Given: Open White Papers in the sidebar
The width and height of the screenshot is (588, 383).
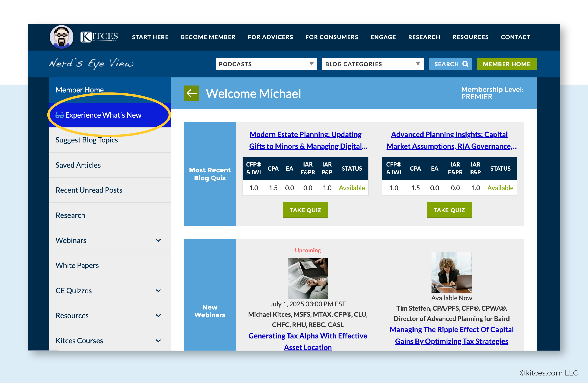Looking at the screenshot, I should click(x=110, y=265).
